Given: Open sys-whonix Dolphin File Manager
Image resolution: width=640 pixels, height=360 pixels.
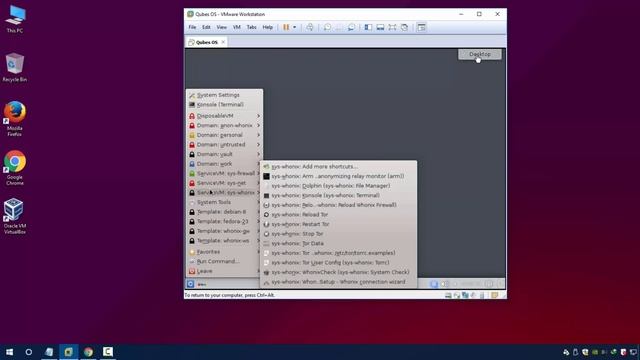Looking at the screenshot, I should (x=338, y=186).
